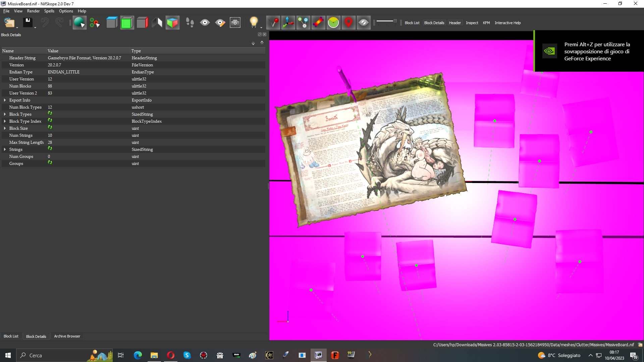This screenshot has height=362, width=644.
Task: Click the Value column header
Action: point(88,51)
